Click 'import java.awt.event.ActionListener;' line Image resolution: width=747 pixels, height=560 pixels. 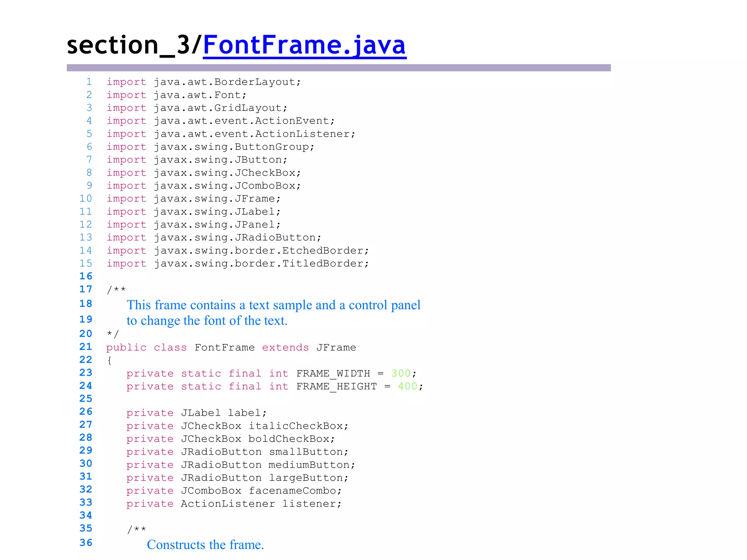[231, 134]
